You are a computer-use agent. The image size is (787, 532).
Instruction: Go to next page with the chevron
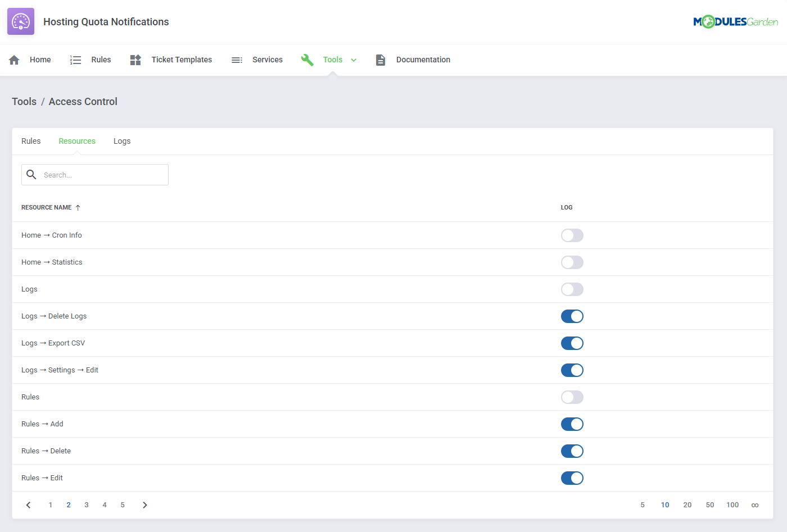[144, 504]
